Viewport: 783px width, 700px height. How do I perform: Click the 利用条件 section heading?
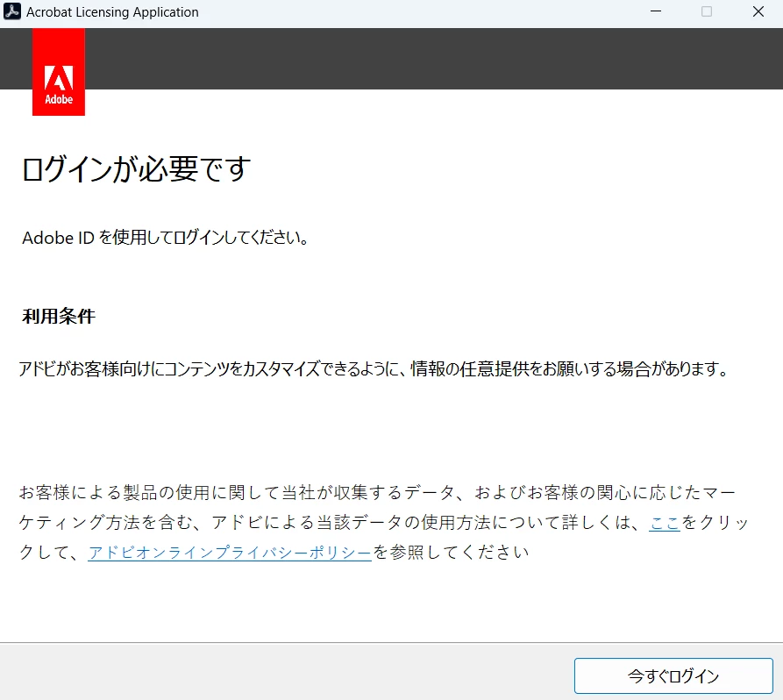click(x=59, y=316)
